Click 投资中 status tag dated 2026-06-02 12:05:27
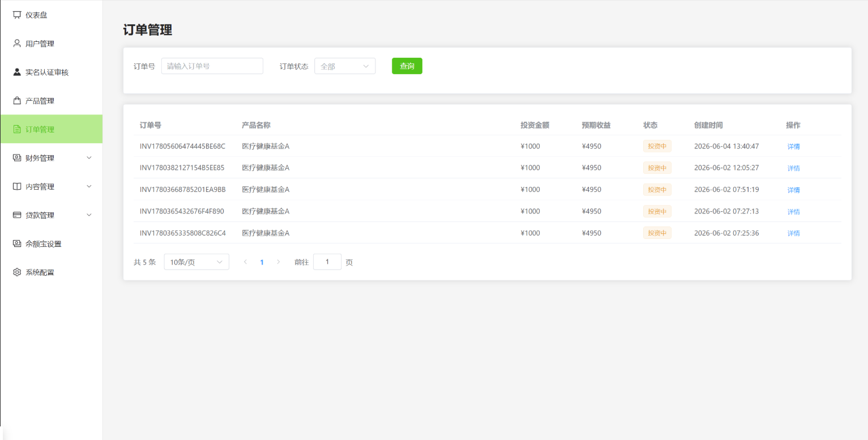Screen dimensions: 868x440 [x=657, y=168]
